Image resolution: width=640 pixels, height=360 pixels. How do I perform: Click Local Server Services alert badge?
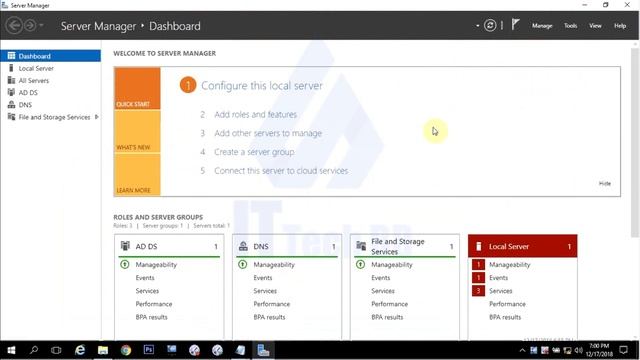(478, 291)
